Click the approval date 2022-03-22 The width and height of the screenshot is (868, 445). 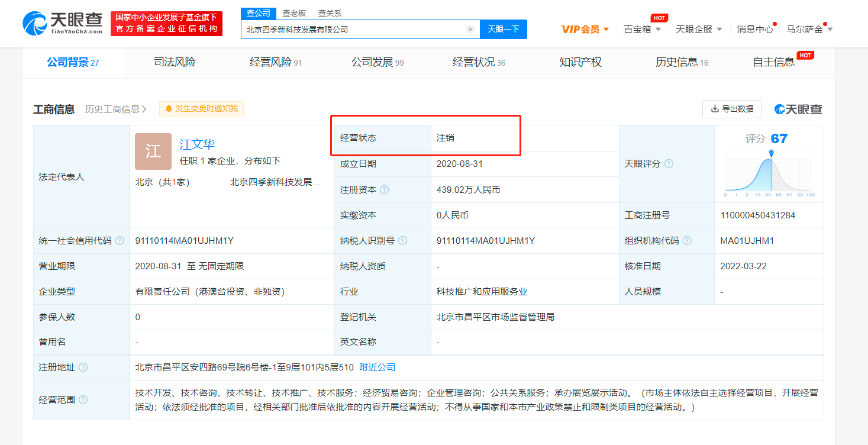tap(744, 266)
